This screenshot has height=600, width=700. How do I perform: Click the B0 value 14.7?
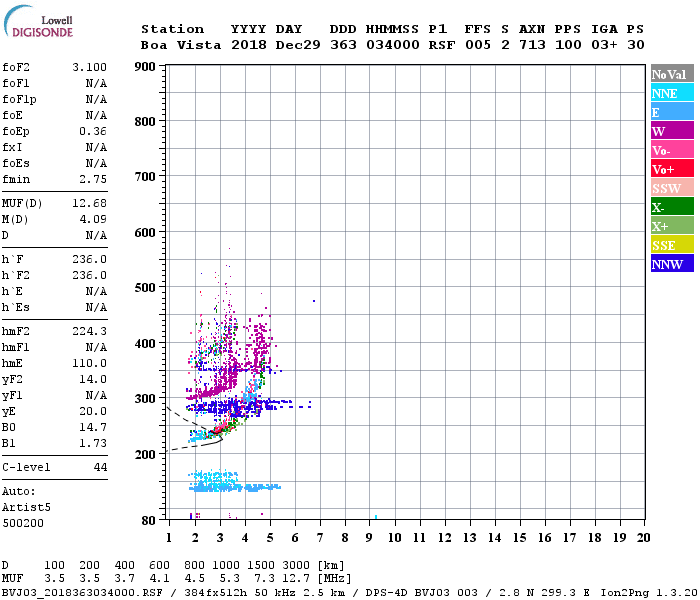tap(93, 427)
